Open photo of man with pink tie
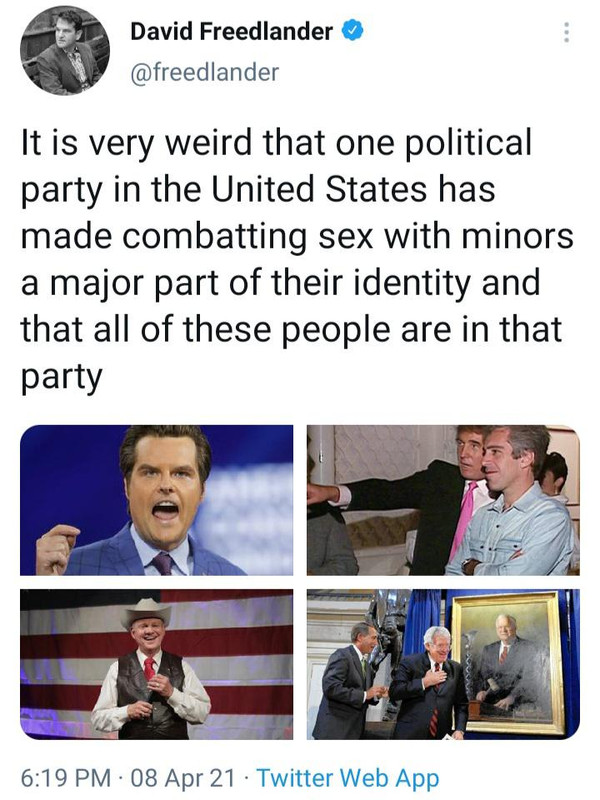 pyautogui.click(x=443, y=500)
